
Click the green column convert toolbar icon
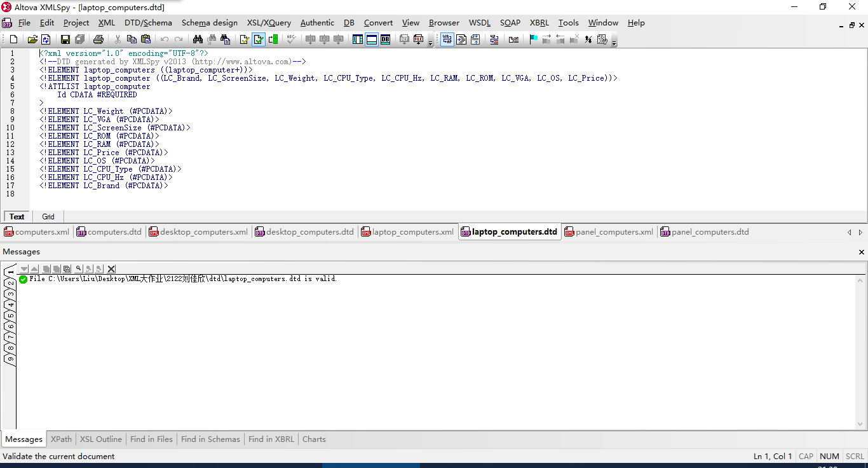273,39
